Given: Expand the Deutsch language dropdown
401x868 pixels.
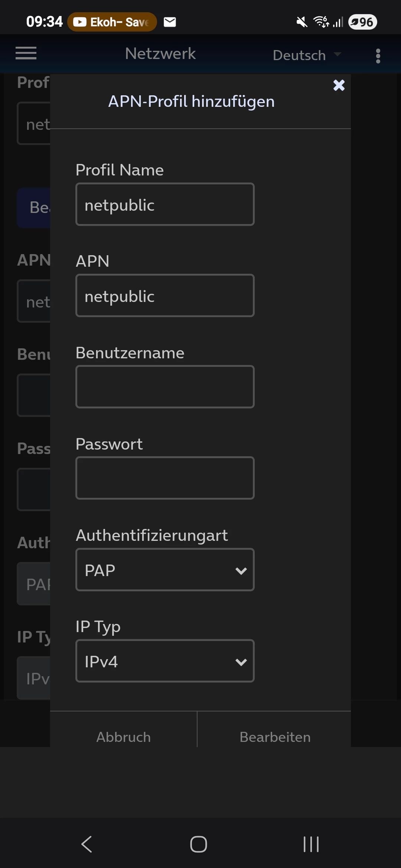Looking at the screenshot, I should point(306,55).
